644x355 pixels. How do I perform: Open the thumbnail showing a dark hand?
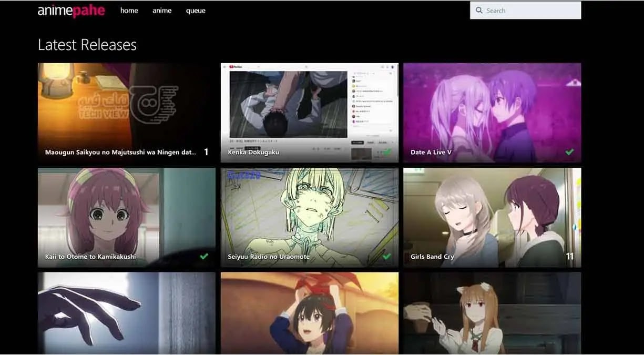click(127, 313)
